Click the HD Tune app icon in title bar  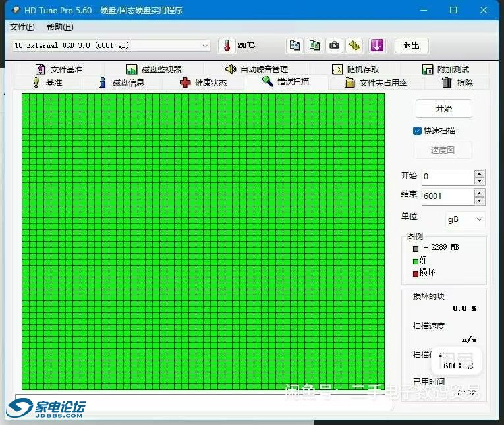(15, 10)
